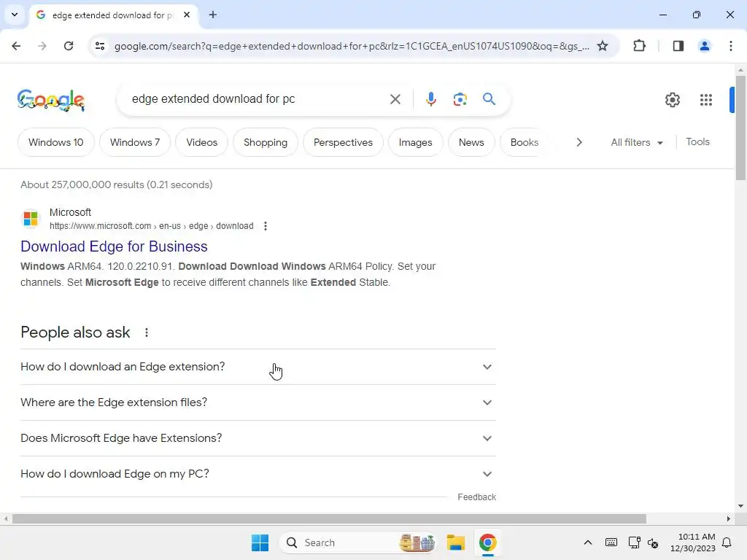Open the taskbar clock and date
The width and height of the screenshot is (747, 560).
tap(693, 542)
